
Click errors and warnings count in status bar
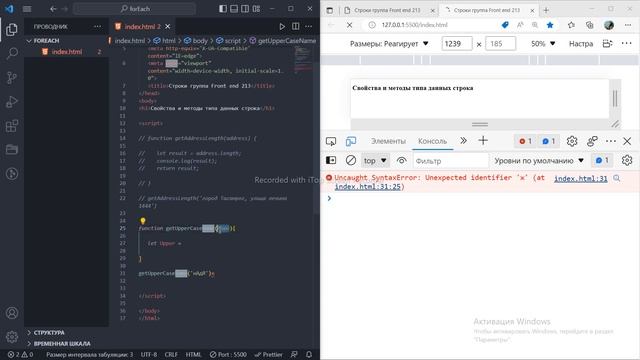20,354
